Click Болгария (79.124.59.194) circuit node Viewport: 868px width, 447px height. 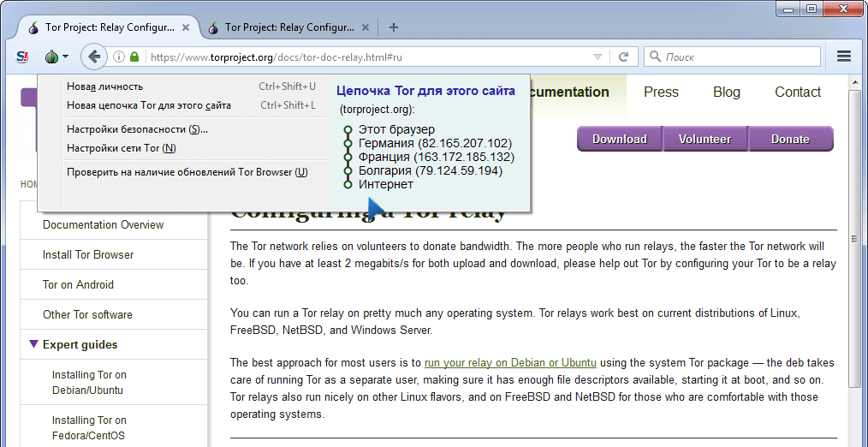point(430,170)
